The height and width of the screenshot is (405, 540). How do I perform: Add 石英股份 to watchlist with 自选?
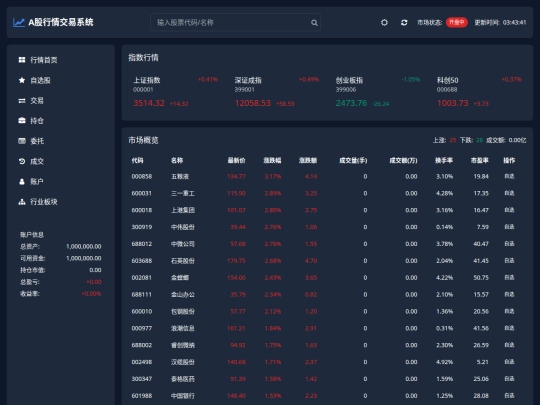509,261
